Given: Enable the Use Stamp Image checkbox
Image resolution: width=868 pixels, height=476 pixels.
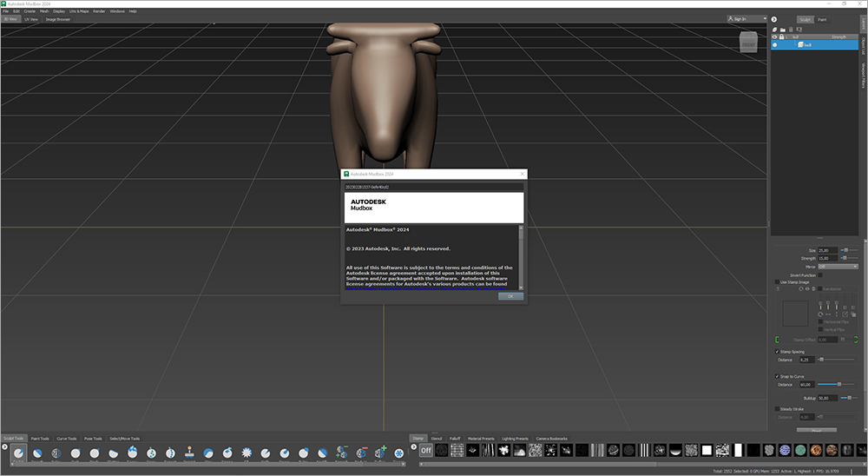Looking at the screenshot, I should [x=777, y=281].
